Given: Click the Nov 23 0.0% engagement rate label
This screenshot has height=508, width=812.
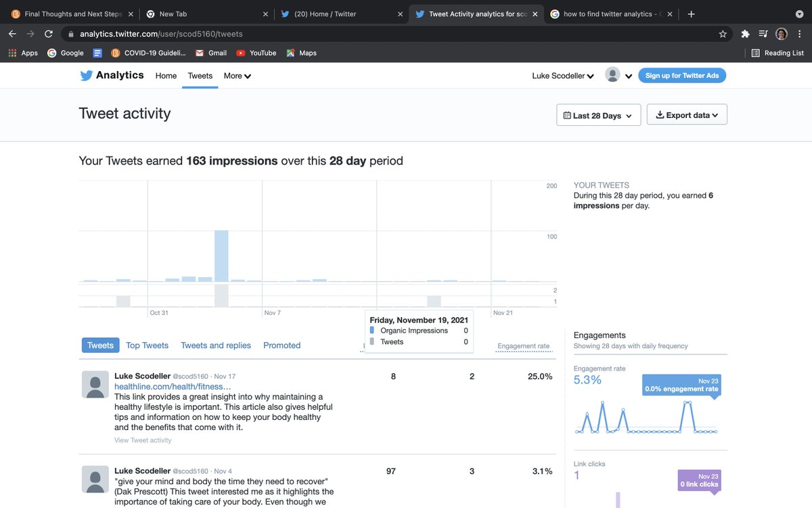Looking at the screenshot, I should click(x=681, y=385).
